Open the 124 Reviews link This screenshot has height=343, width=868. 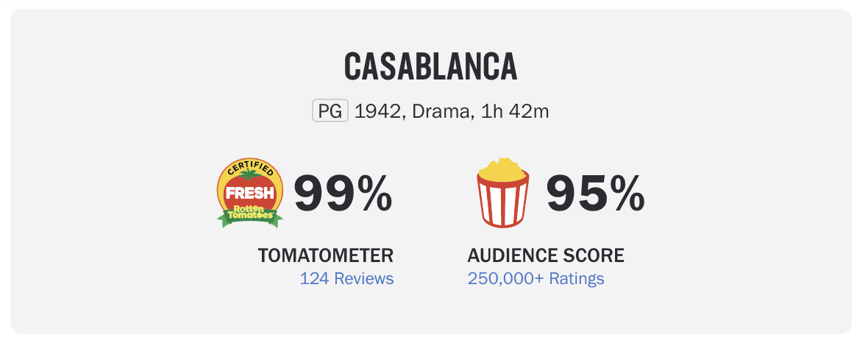(346, 278)
